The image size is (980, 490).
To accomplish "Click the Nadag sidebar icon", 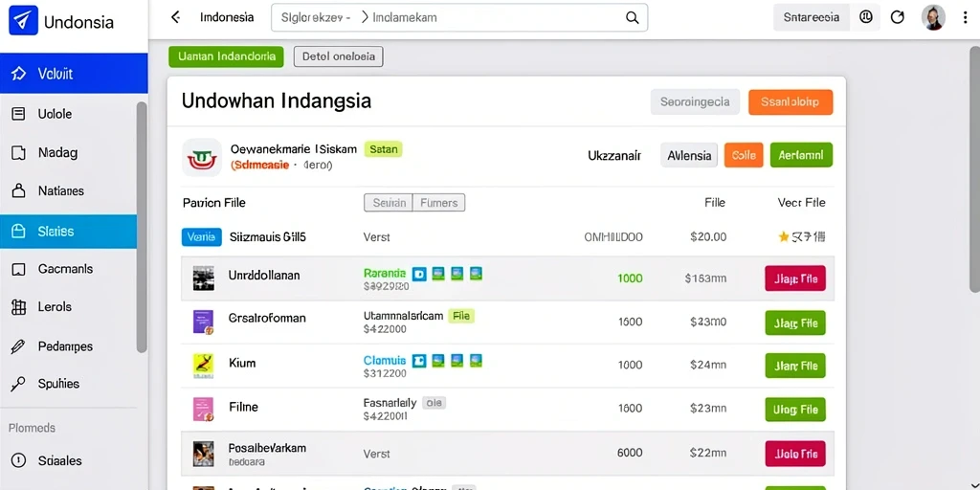I will click(19, 152).
